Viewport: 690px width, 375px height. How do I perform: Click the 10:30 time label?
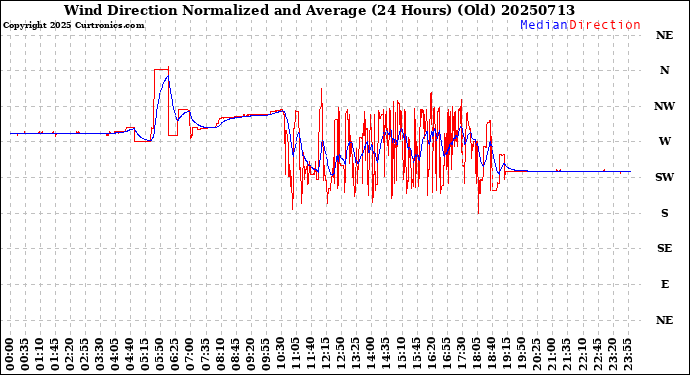[x=280, y=354]
